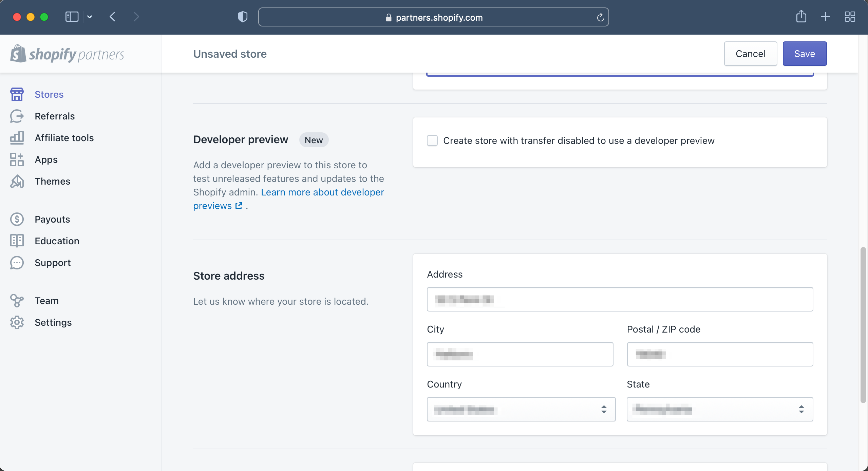Click the partners.shopify.com address bar
This screenshot has width=868, height=471.
tap(433, 17)
